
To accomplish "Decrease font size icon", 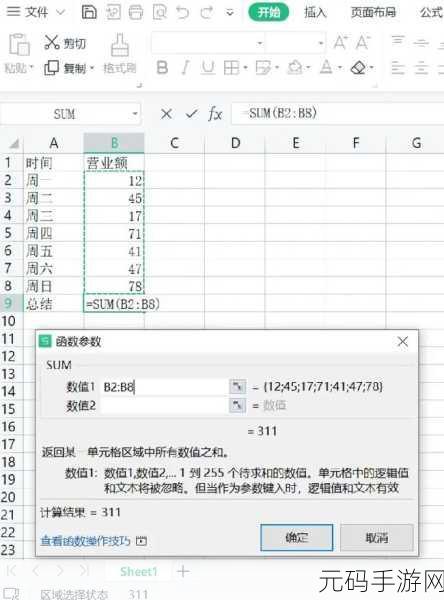I will pos(362,42).
